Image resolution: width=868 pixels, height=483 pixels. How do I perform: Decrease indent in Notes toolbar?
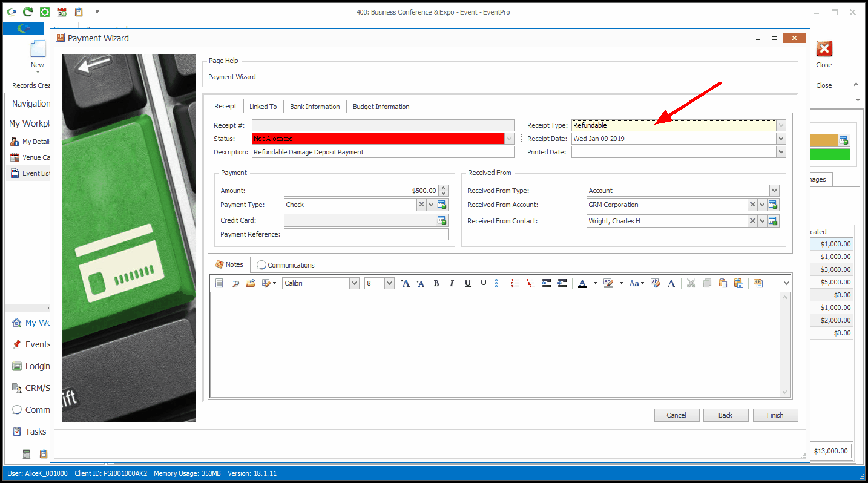tap(547, 283)
